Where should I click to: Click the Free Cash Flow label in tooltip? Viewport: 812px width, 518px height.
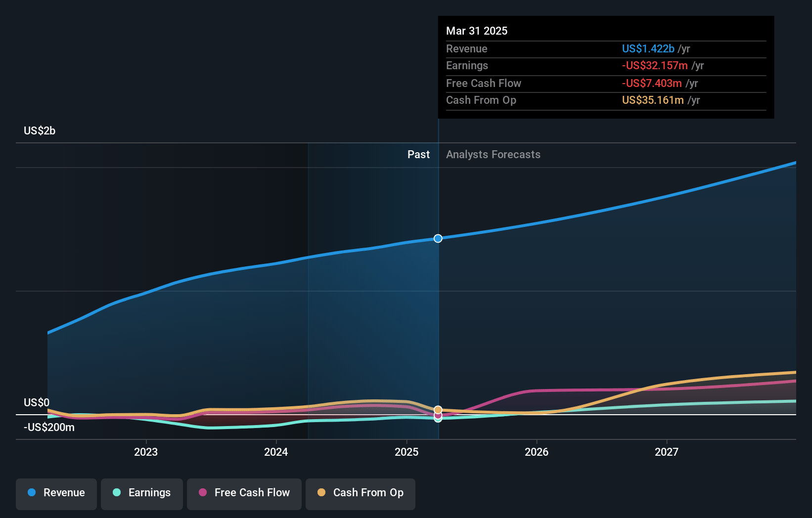tap(484, 83)
